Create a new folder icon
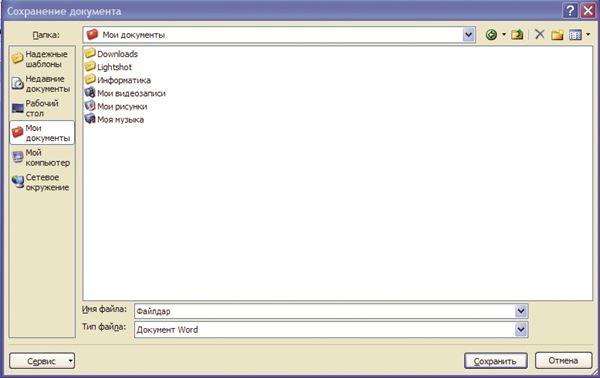600x378 pixels. [557, 35]
